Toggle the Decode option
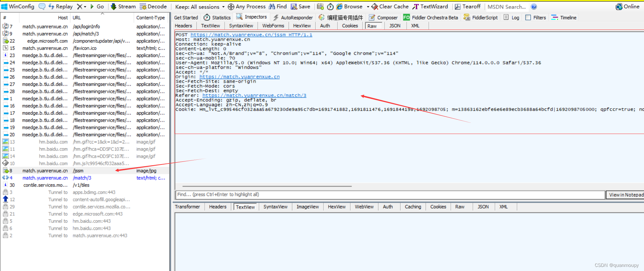Viewport: 644px width, 271px height. coord(153,6)
